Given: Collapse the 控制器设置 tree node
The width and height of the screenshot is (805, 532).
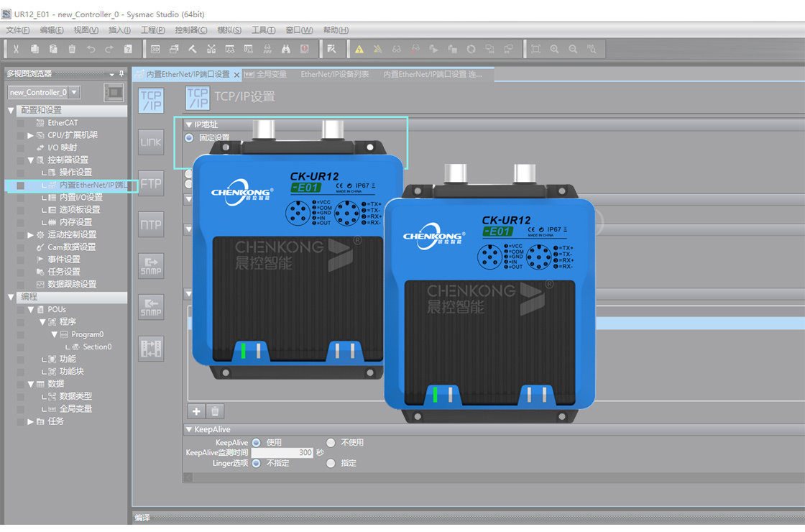Looking at the screenshot, I should (30, 160).
